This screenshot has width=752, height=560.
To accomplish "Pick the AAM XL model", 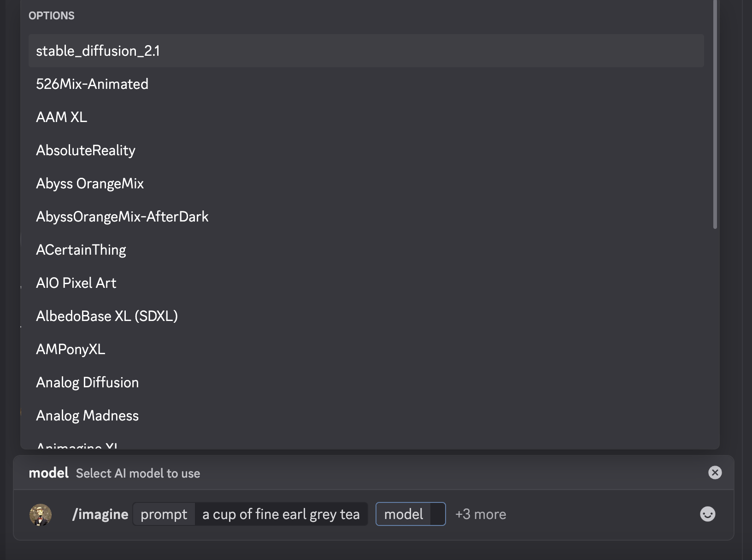I will point(366,117).
